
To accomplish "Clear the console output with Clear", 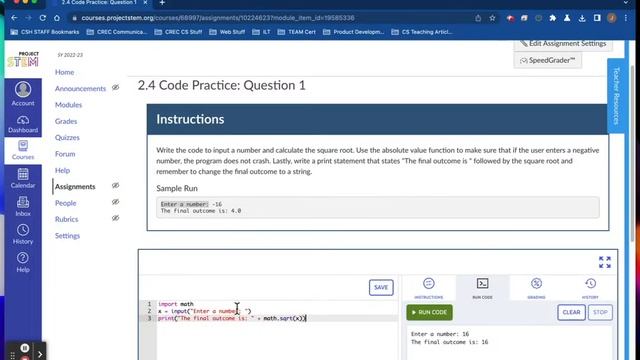I will click(571, 312).
